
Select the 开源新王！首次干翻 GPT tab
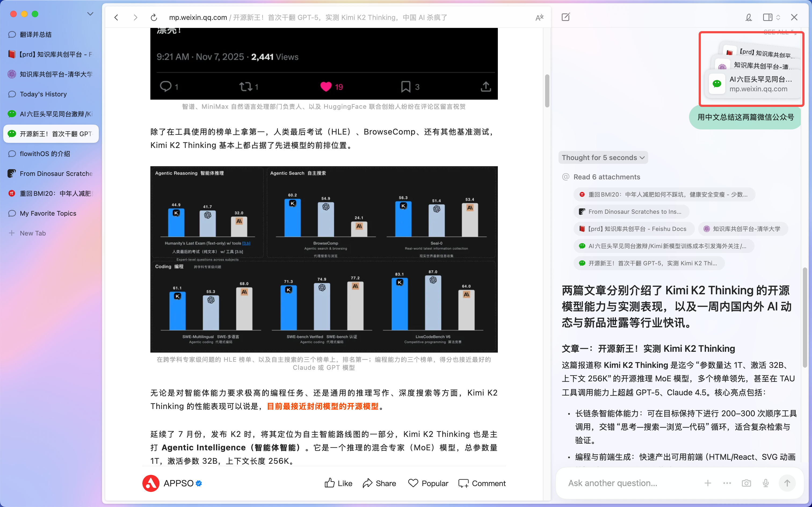click(51, 134)
